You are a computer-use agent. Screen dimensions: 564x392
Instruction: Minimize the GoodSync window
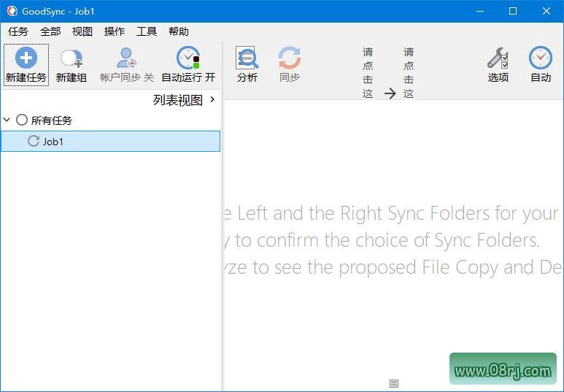480,11
